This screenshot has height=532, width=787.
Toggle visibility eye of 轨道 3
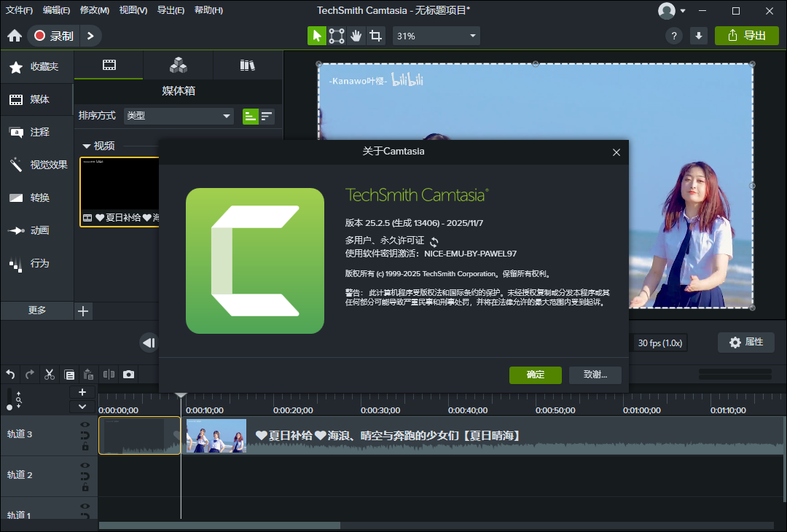tap(85, 425)
